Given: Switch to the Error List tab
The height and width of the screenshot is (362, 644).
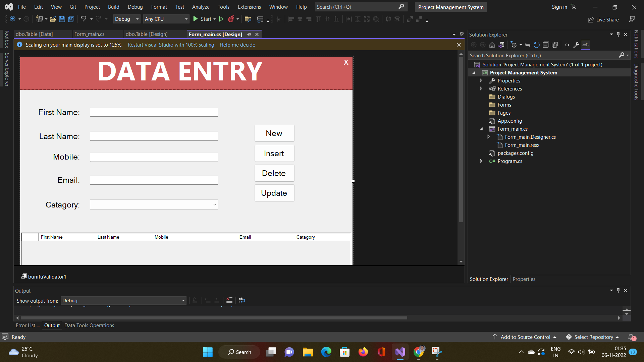Looking at the screenshot, I should pyautogui.click(x=27, y=325).
